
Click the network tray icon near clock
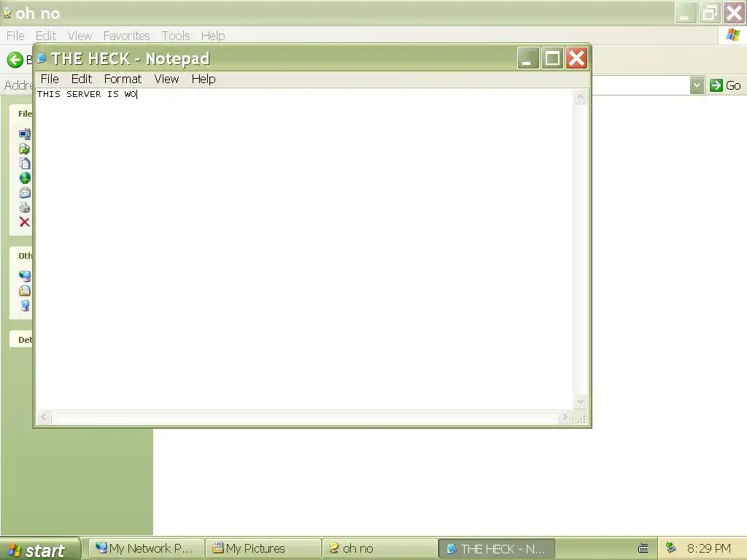tap(671, 548)
